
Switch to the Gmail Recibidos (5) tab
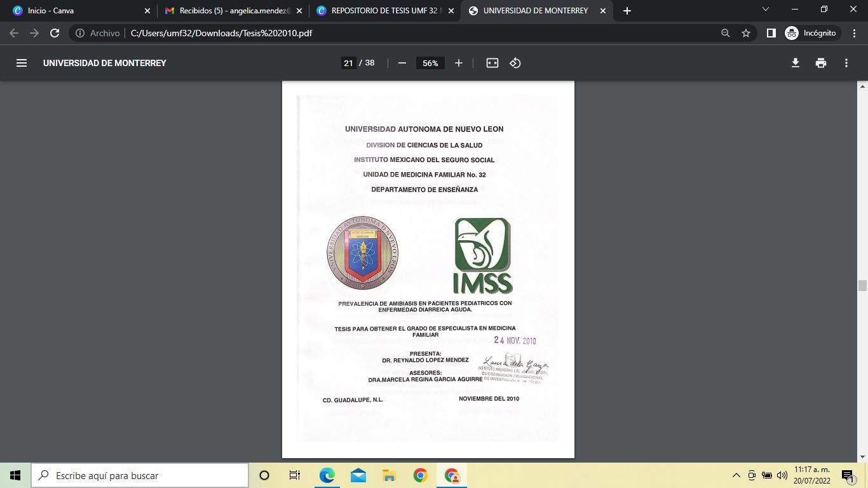click(233, 11)
